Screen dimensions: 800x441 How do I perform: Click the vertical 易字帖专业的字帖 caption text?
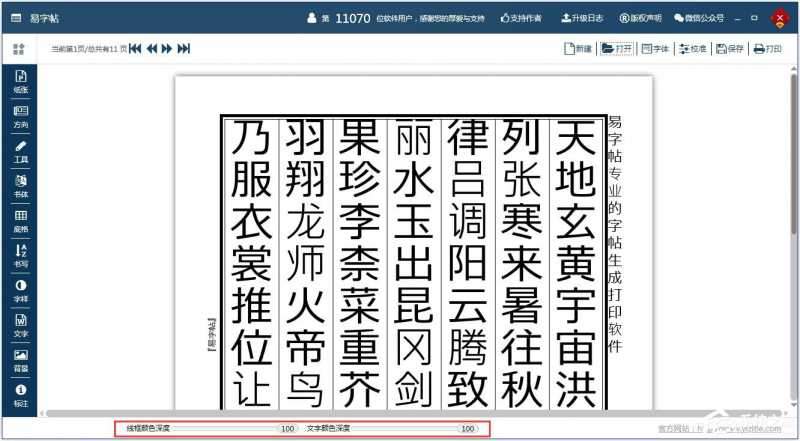tap(615, 234)
